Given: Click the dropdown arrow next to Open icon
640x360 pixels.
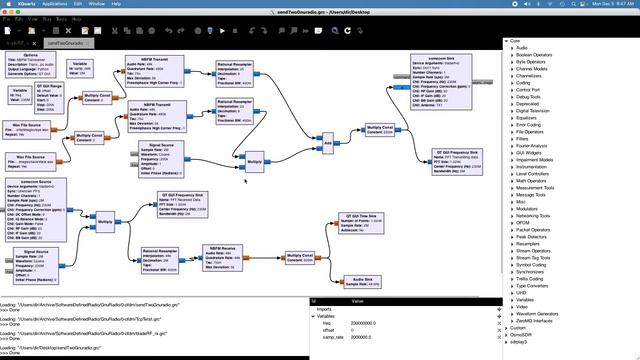Looking at the screenshot, I should 43,31.
